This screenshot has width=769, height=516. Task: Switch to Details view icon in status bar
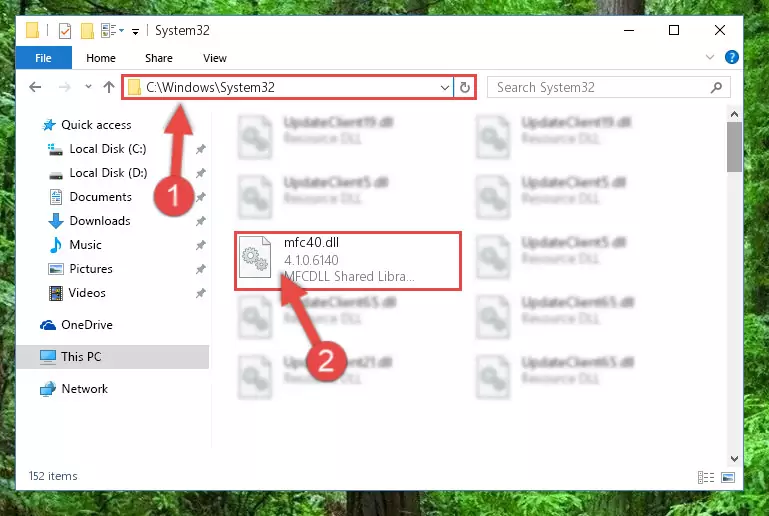pos(706,477)
